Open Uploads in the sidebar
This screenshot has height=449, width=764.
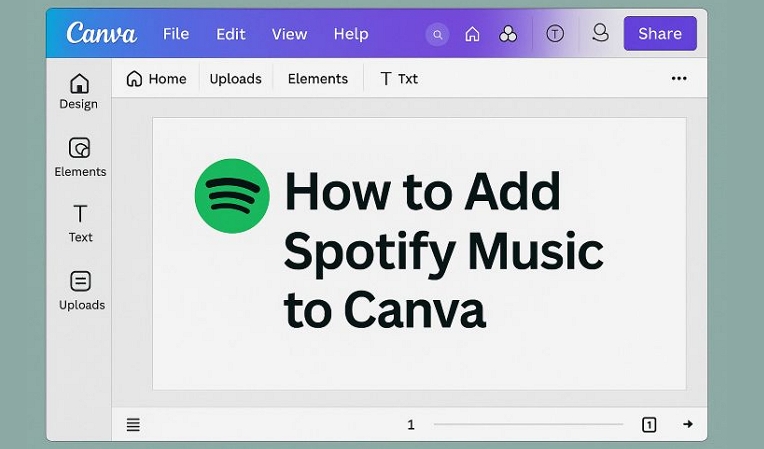point(81,291)
